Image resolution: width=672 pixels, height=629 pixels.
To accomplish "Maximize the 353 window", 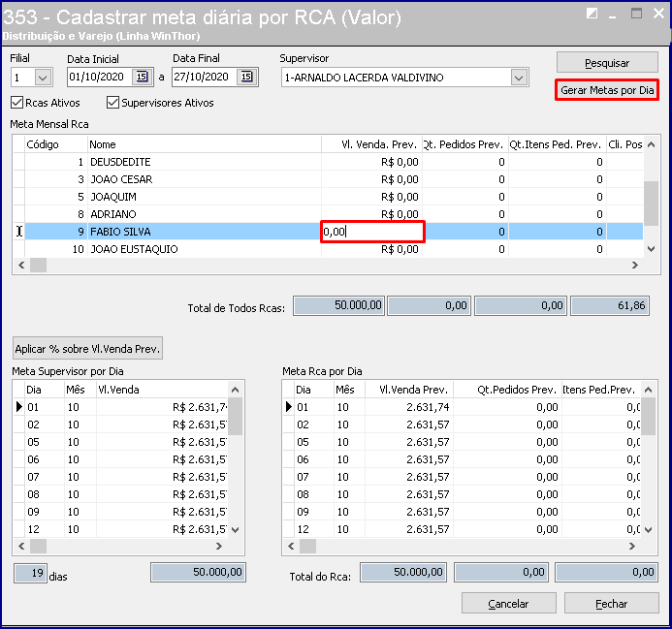I will pyautogui.click(x=636, y=14).
